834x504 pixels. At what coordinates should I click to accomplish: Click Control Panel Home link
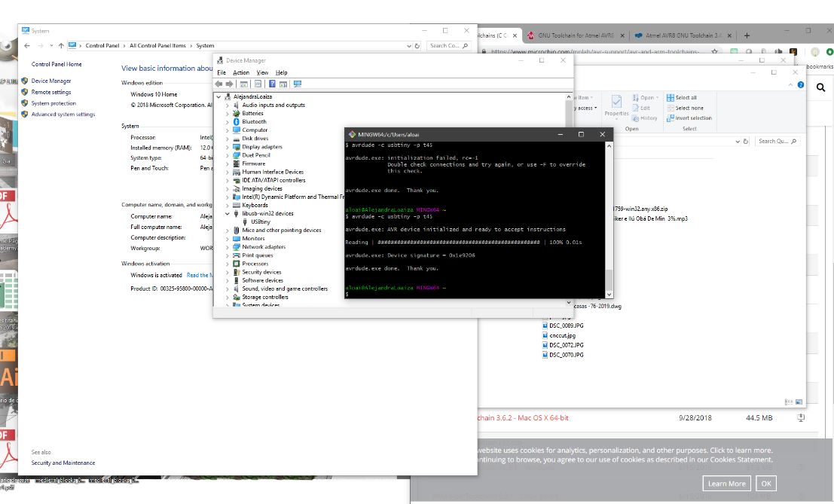pyautogui.click(x=57, y=64)
